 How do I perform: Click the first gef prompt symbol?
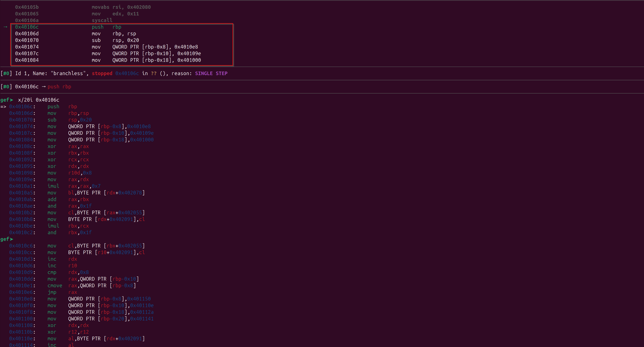(x=7, y=100)
